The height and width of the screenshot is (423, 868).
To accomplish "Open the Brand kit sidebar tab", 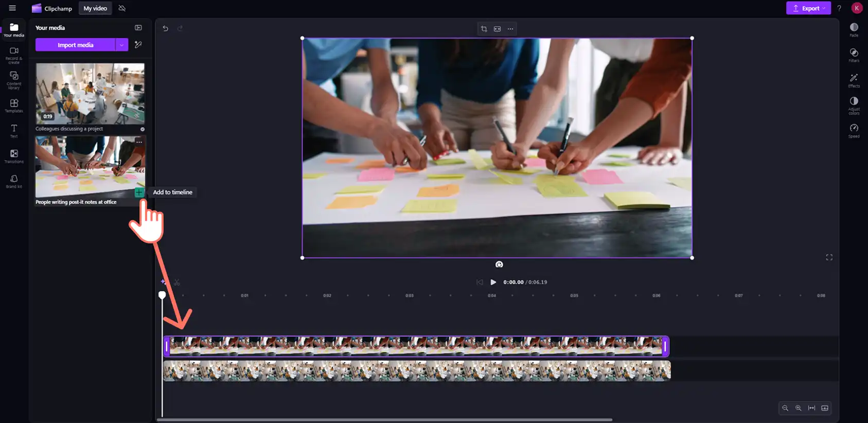I will click(x=14, y=181).
